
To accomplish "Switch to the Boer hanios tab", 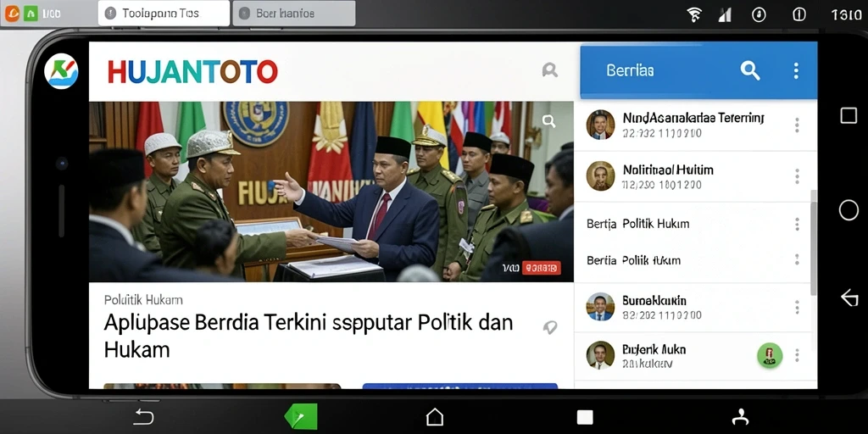I will pyautogui.click(x=294, y=14).
